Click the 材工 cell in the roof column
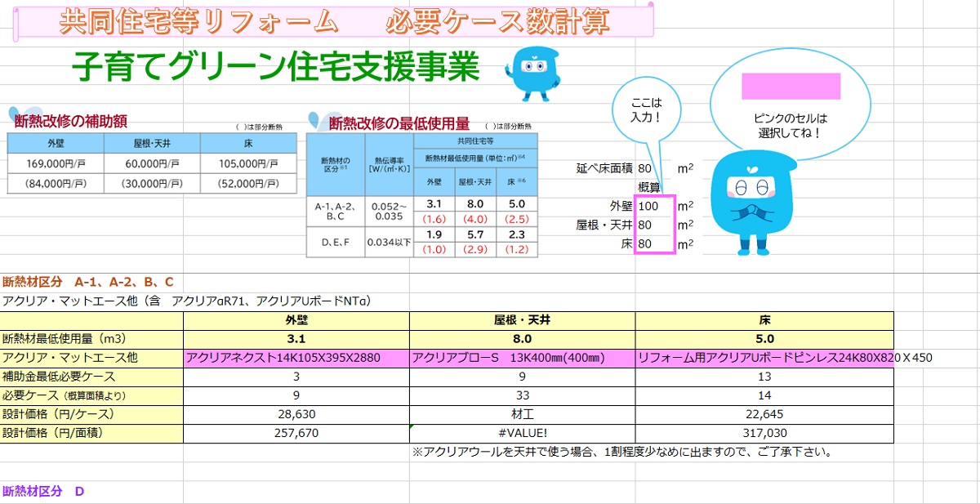Viewport: 980px width, 504px height. click(x=522, y=414)
